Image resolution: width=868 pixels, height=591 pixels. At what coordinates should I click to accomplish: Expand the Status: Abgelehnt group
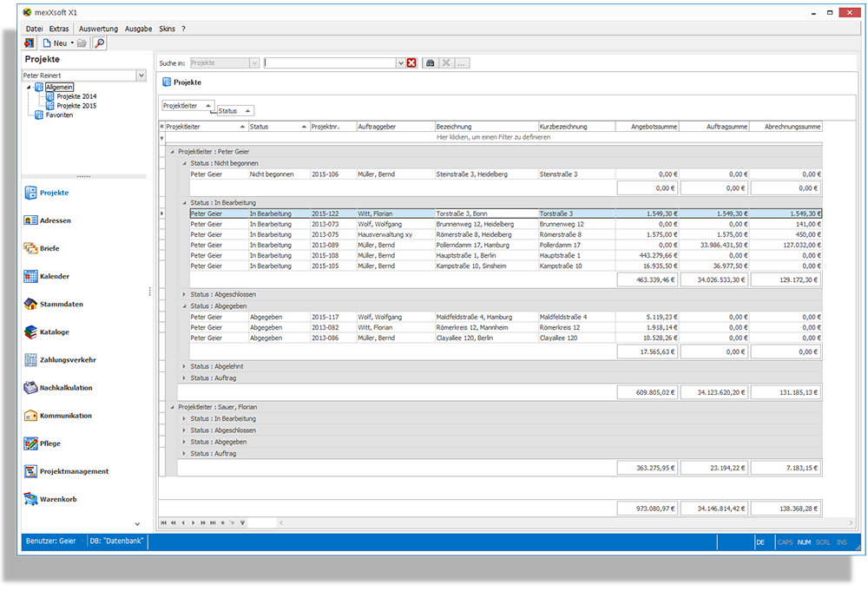pos(183,366)
